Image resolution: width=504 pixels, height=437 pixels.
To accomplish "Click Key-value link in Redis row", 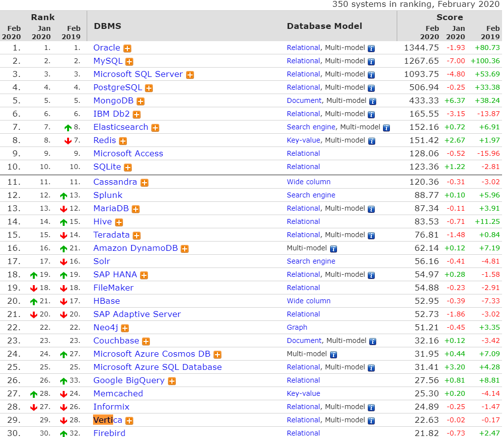I will tap(304, 140).
